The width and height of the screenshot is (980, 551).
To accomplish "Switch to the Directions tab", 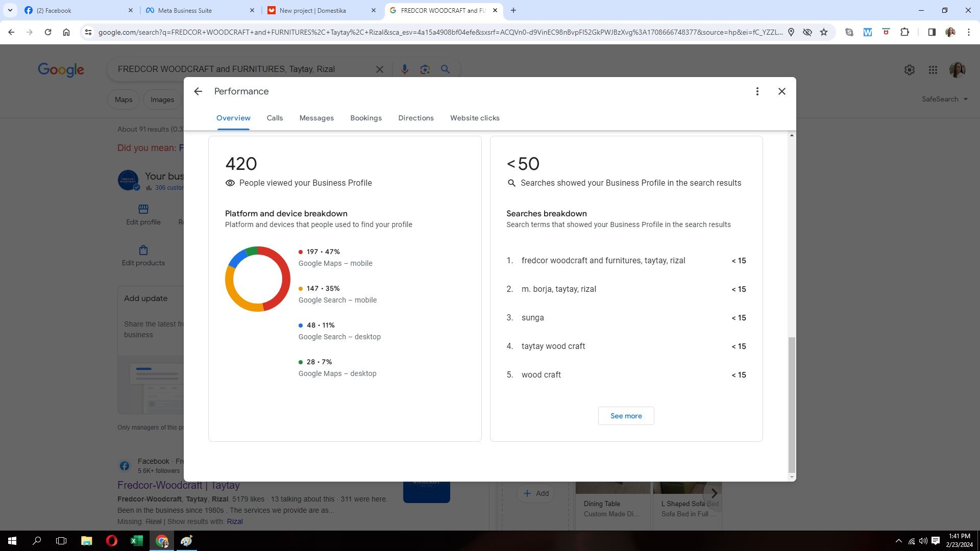I will click(416, 118).
